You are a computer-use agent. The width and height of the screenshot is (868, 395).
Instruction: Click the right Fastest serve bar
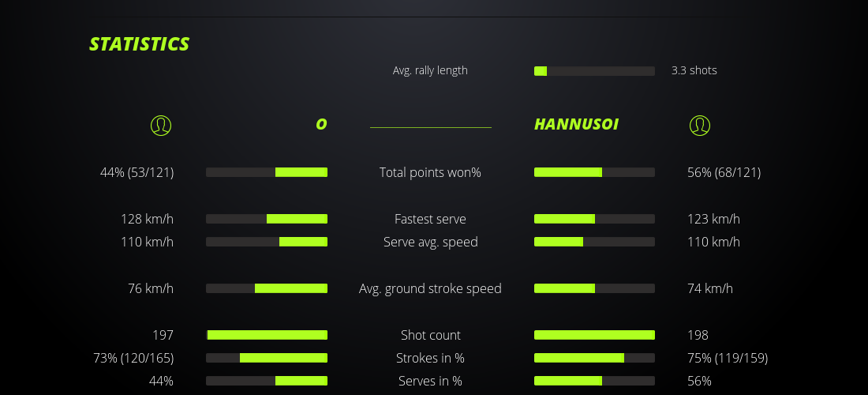[x=594, y=219]
